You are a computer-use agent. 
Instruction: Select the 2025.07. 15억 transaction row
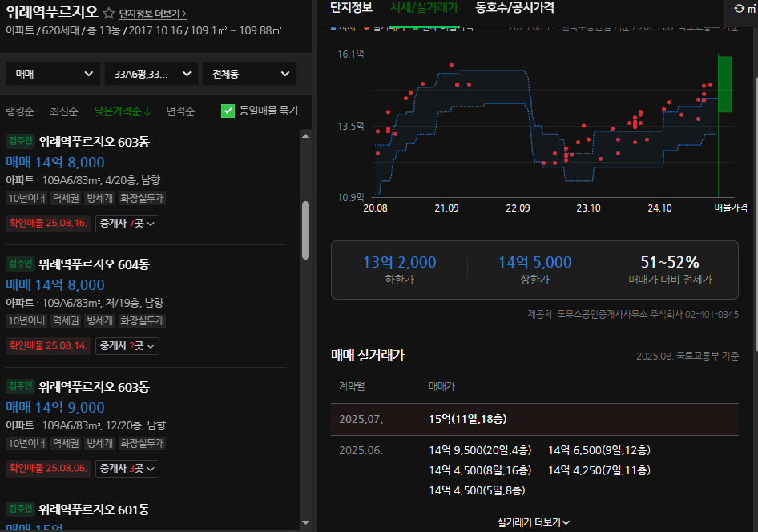coord(534,419)
